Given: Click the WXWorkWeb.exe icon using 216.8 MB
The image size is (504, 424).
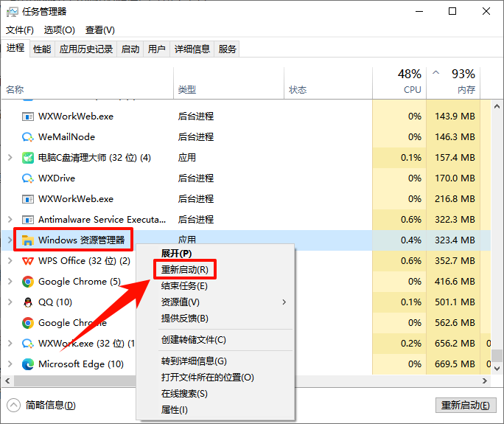Looking at the screenshot, I should (28, 199).
